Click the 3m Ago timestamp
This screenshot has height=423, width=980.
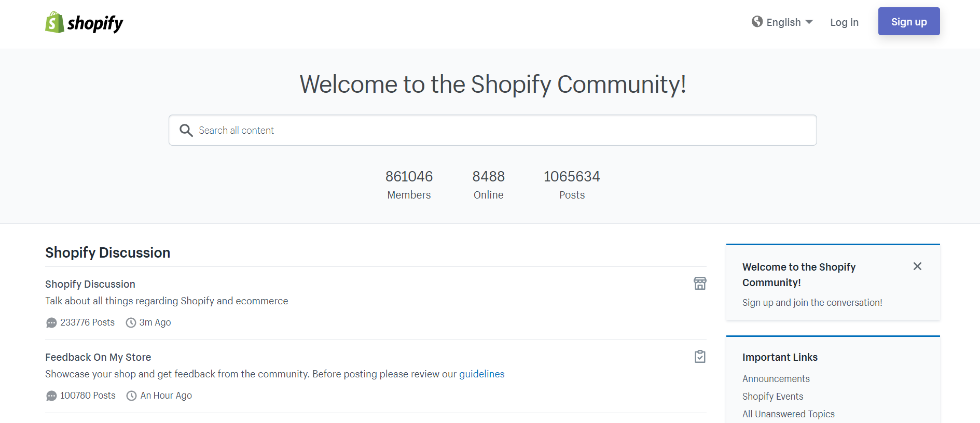click(155, 322)
